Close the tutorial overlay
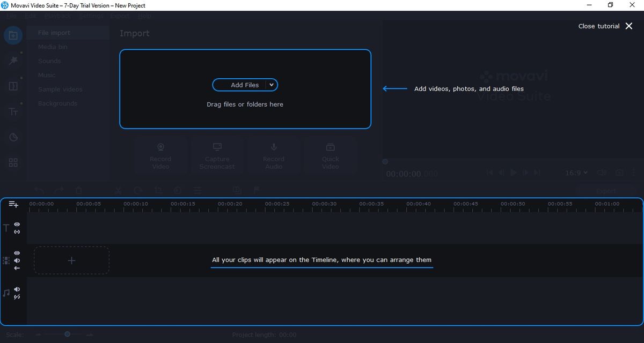This screenshot has width=644, height=343. 629,26
